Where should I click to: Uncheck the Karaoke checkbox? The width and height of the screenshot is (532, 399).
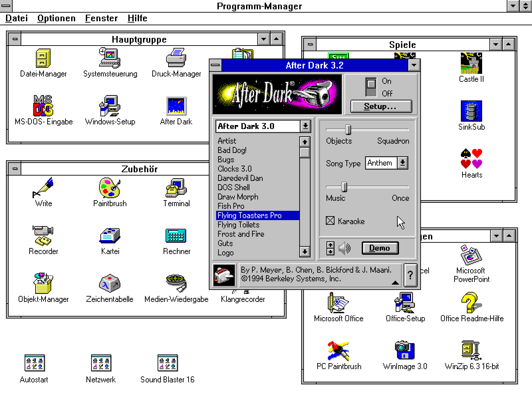click(330, 221)
